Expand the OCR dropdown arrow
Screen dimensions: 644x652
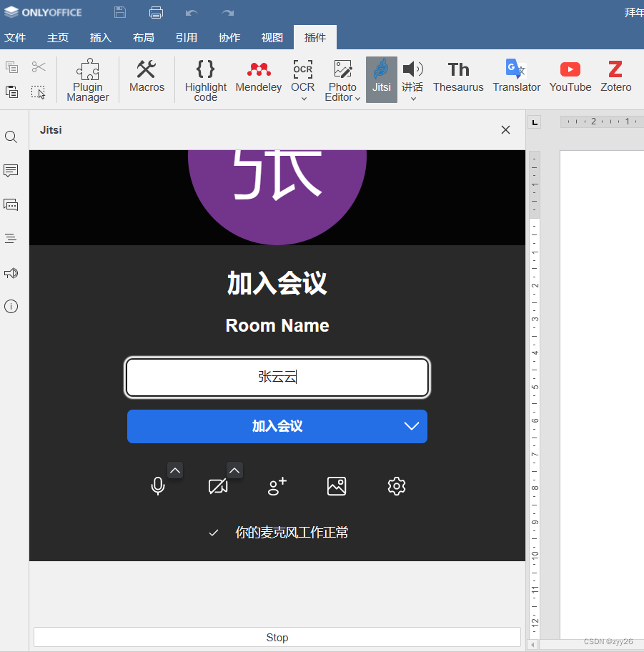pos(304,99)
